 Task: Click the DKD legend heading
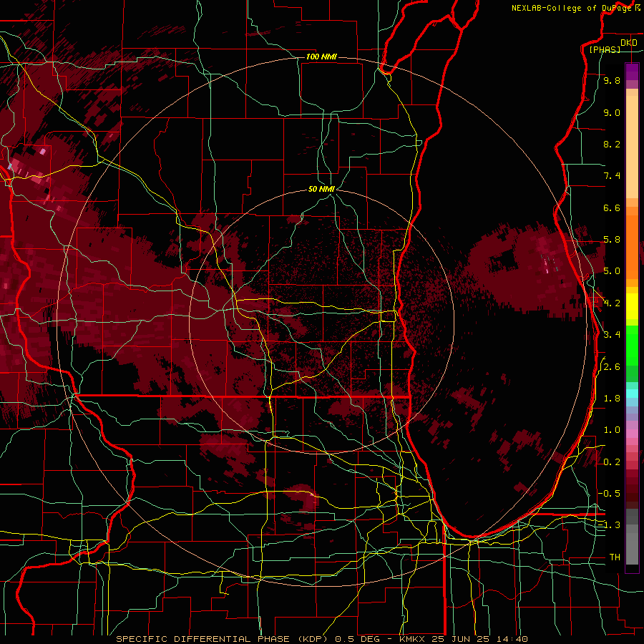[x=629, y=43]
